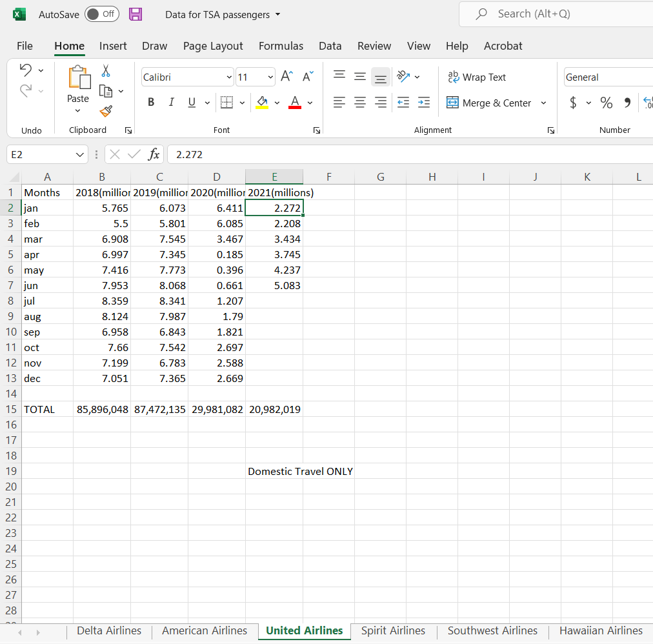Click Decrease Font Size icon
The width and height of the screenshot is (653, 644).
click(x=308, y=76)
